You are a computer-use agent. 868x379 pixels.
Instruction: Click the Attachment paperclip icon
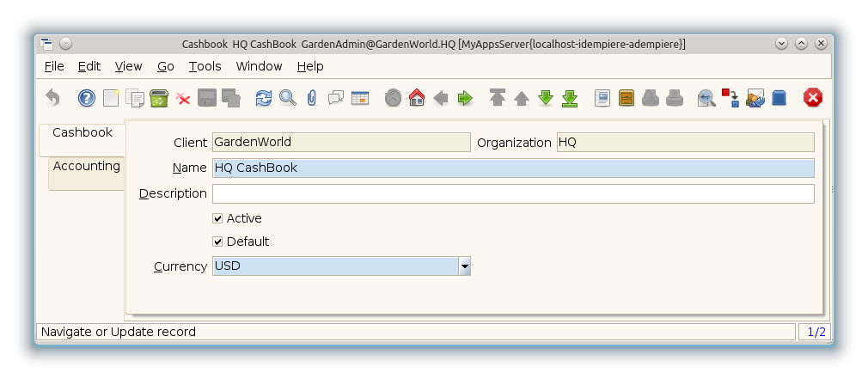coord(312,98)
